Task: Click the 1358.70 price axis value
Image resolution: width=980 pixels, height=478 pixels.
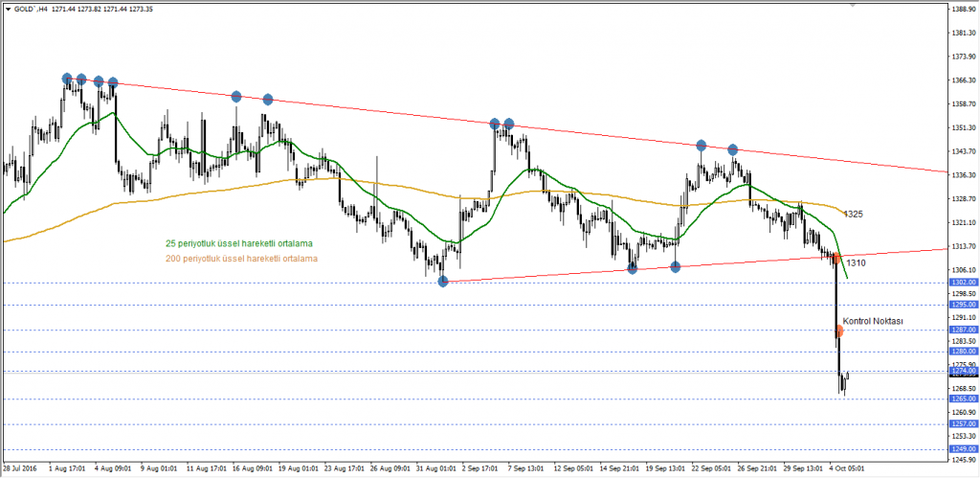Action: point(965,103)
